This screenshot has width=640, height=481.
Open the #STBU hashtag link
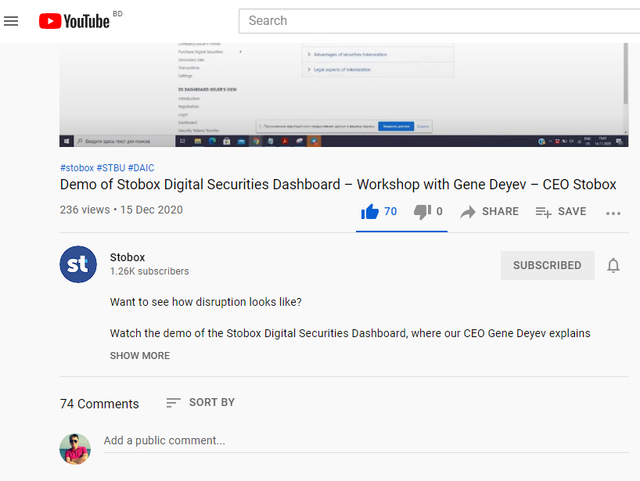[111, 168]
